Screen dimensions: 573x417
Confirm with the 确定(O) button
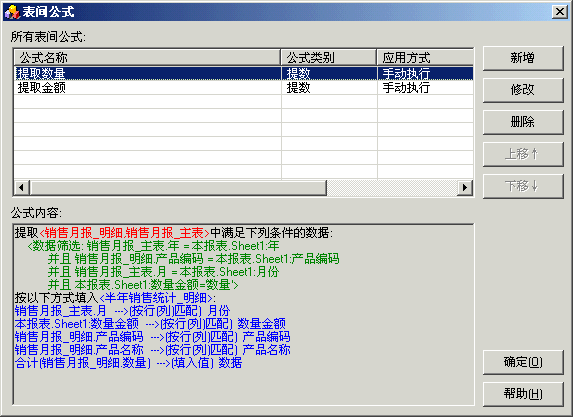[523, 362]
